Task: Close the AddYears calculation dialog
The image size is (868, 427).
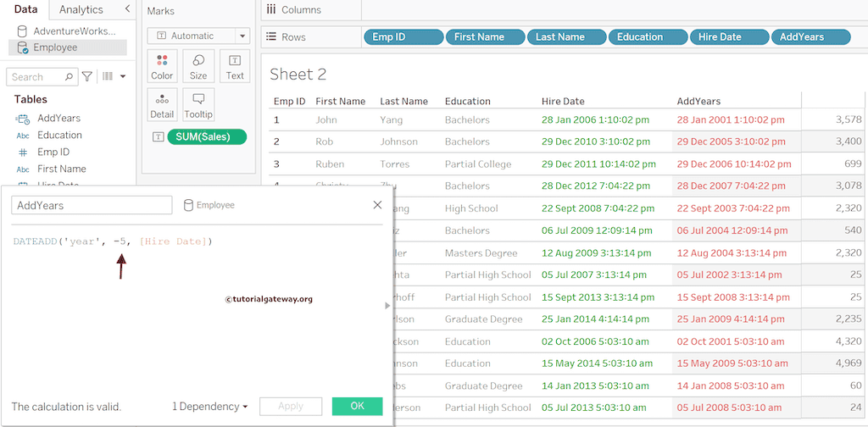Action: (377, 205)
